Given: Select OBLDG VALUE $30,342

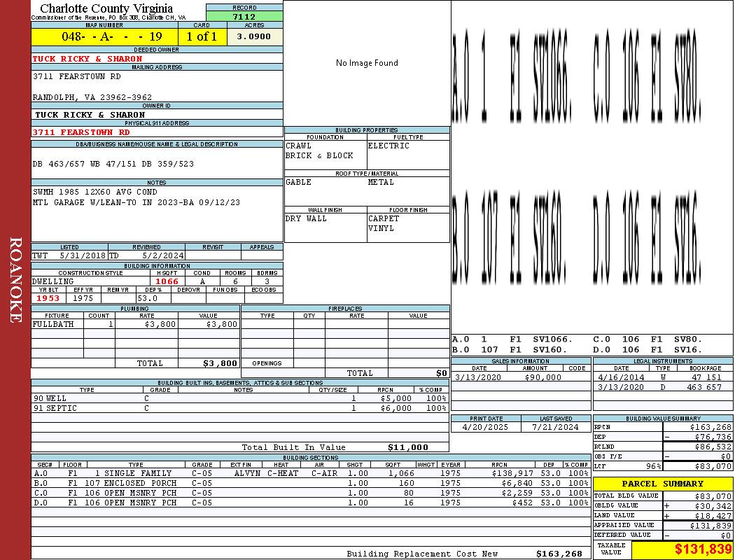Looking at the screenshot, I should pyautogui.click(x=713, y=506).
